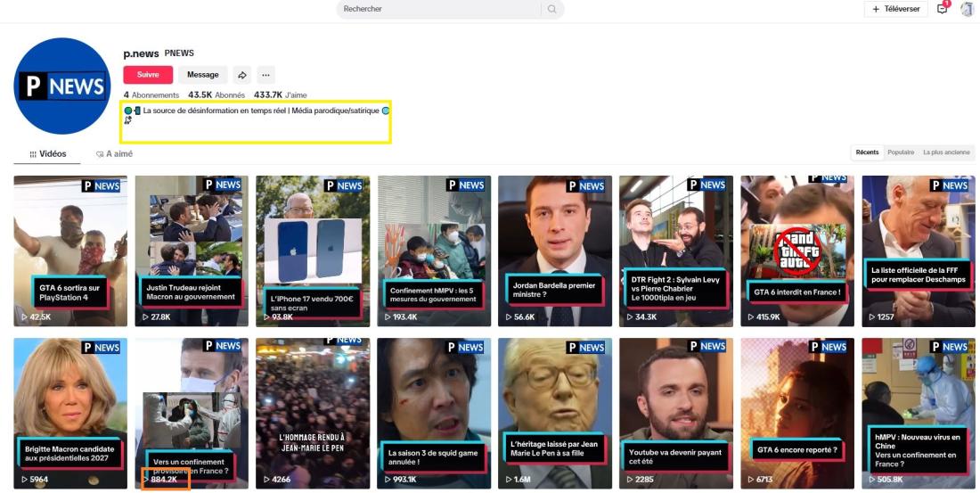The width and height of the screenshot is (980, 493).
Task: Click the 42.5K view count
Action: 37,316
